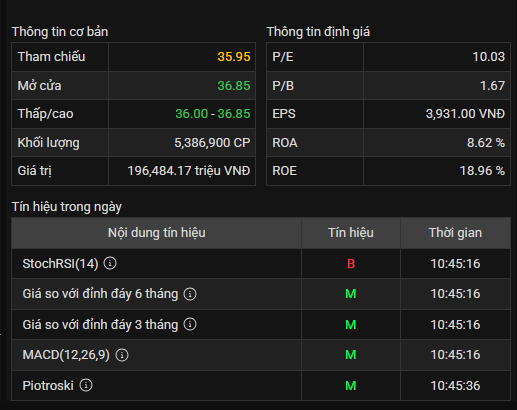This screenshot has height=410, width=517.
Task: Click info icon for 6 tháng signal
Action: [x=190, y=294]
